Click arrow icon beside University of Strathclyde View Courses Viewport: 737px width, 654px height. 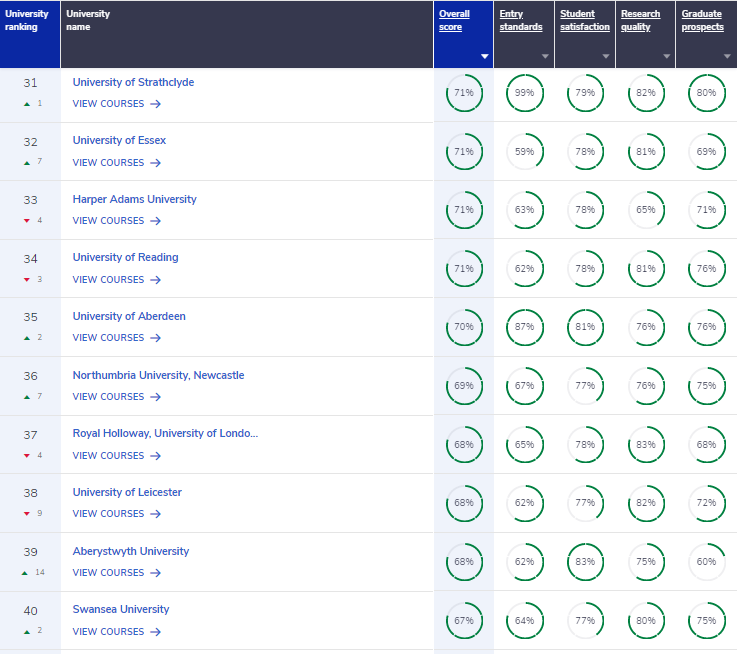tap(156, 104)
